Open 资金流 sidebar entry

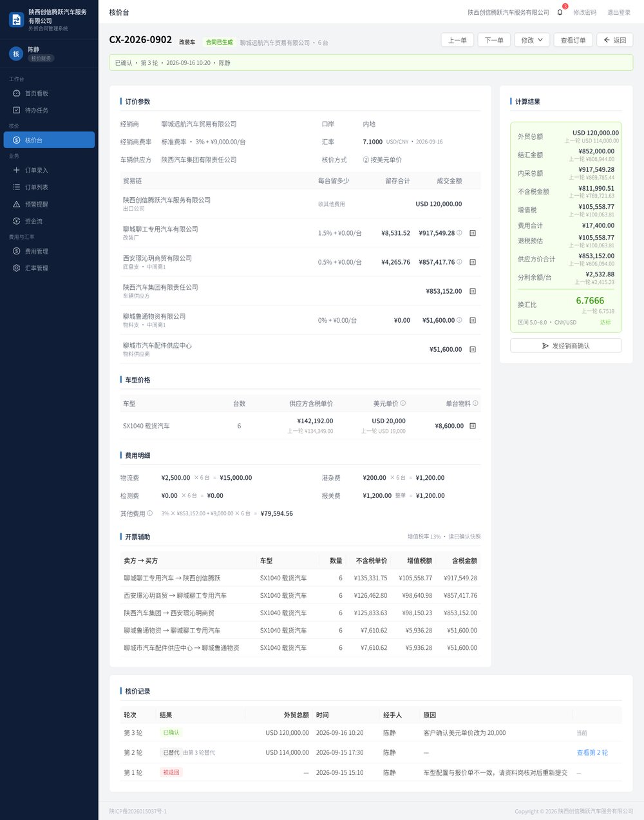pos(49,221)
